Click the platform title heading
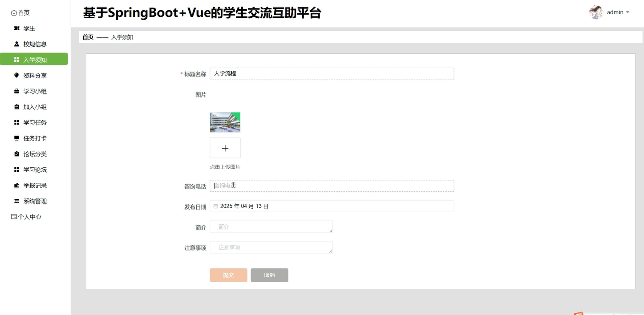The image size is (644, 315). coord(202,13)
